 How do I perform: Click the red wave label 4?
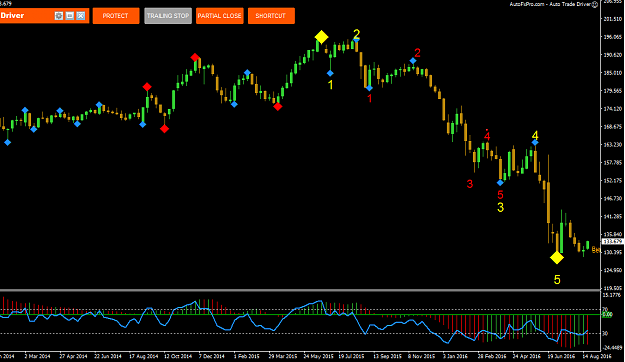(x=487, y=136)
